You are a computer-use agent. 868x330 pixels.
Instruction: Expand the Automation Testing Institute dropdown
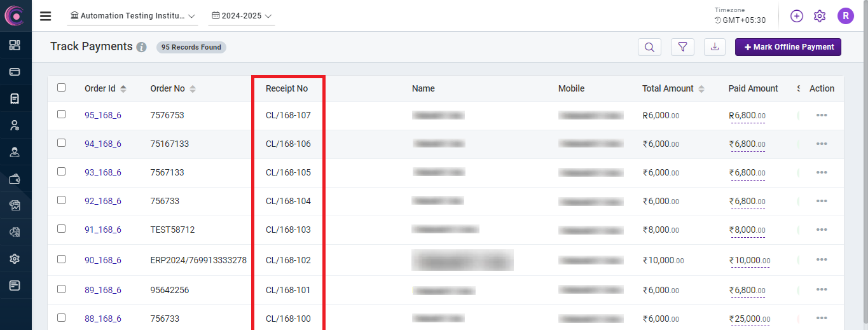(x=132, y=16)
